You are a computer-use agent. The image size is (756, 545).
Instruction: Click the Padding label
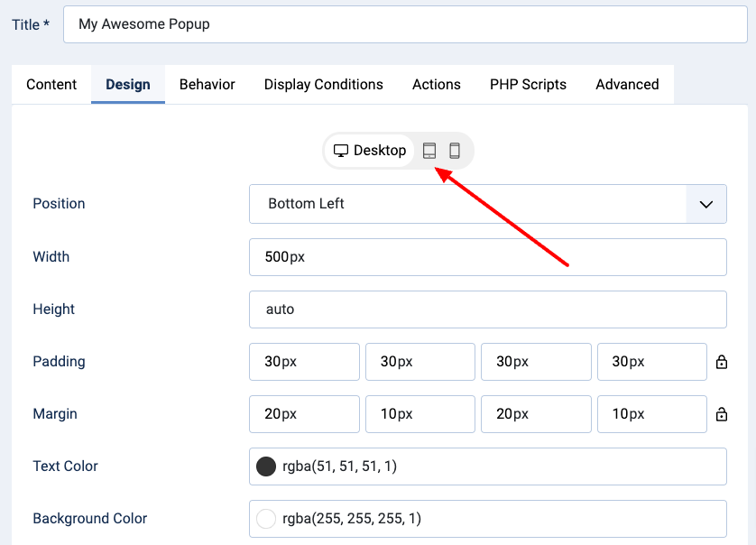coord(59,362)
